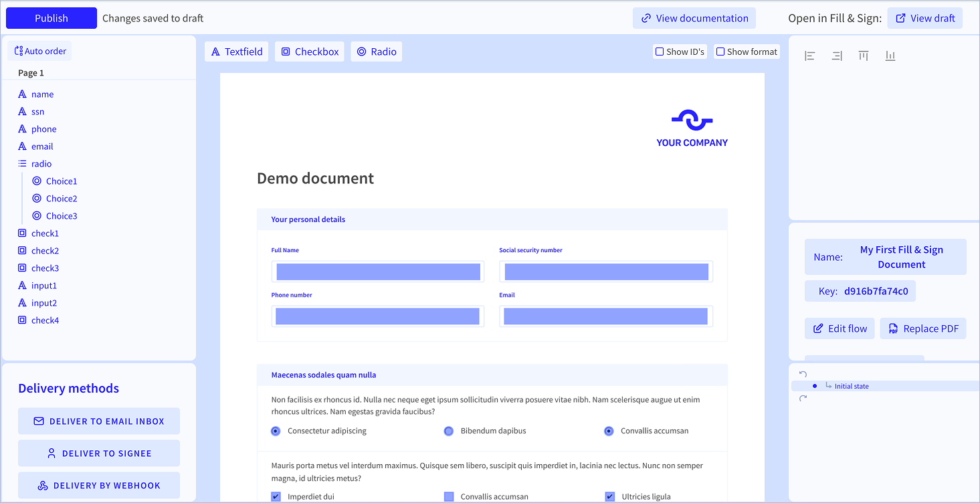
Task: Click the align left icon
Action: click(x=810, y=56)
